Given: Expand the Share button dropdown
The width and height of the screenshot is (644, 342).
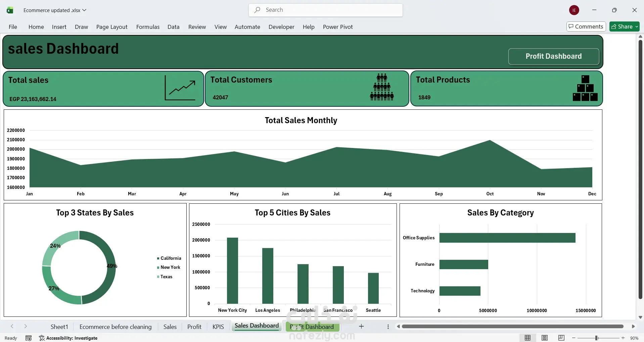Looking at the screenshot, I should [637, 27].
